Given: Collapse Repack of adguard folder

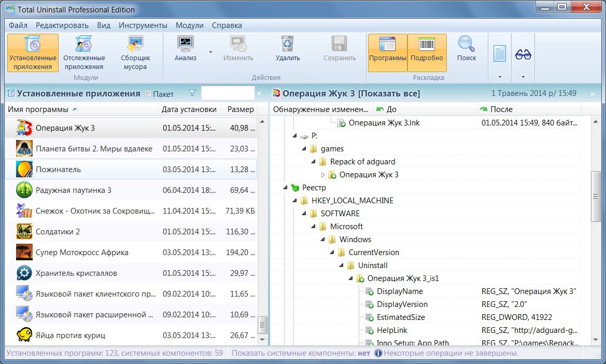Looking at the screenshot, I should pyautogui.click(x=313, y=162).
